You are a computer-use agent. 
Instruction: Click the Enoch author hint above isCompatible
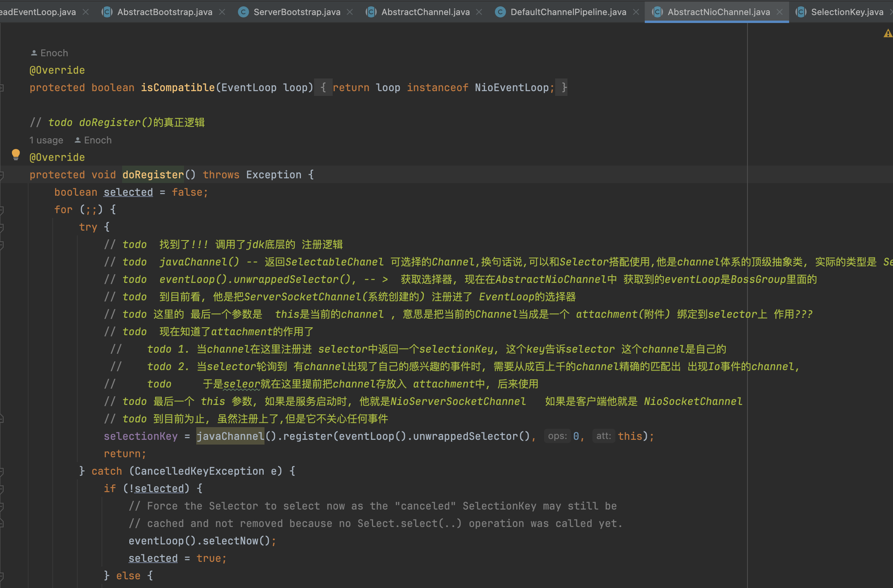(x=54, y=53)
